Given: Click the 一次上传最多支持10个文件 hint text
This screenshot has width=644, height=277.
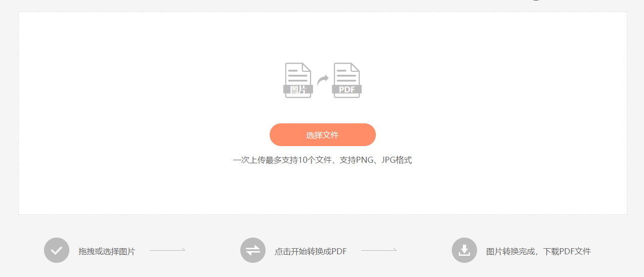Looking at the screenshot, I should (x=282, y=160).
